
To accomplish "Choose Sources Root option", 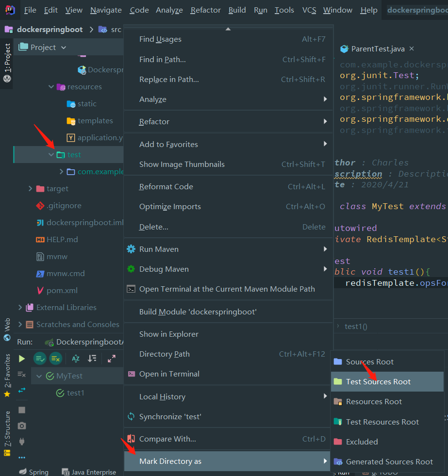I will pos(387,361).
